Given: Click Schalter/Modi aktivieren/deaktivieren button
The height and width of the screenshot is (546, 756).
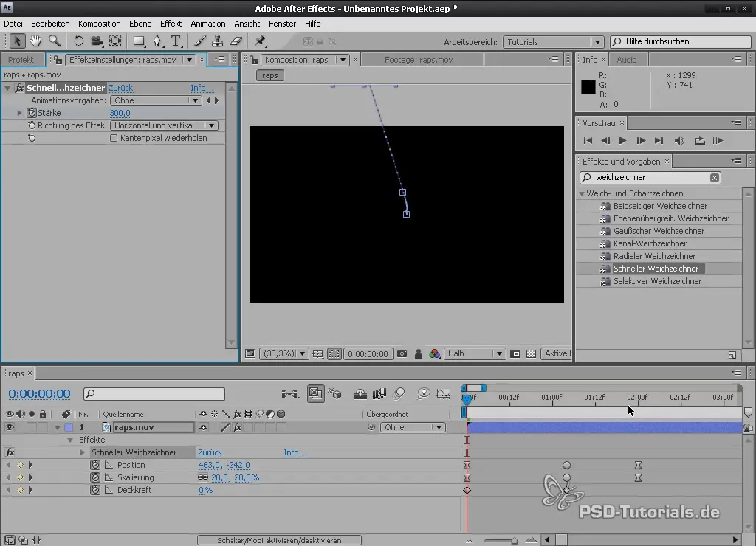Looking at the screenshot, I should pos(279,540).
